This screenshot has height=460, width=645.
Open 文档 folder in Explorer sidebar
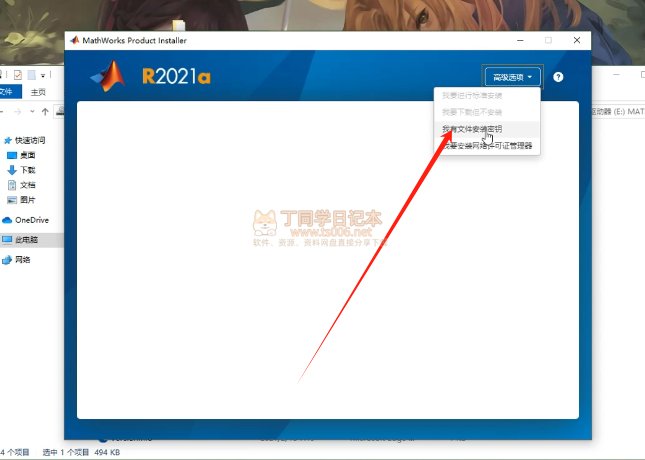pos(28,185)
